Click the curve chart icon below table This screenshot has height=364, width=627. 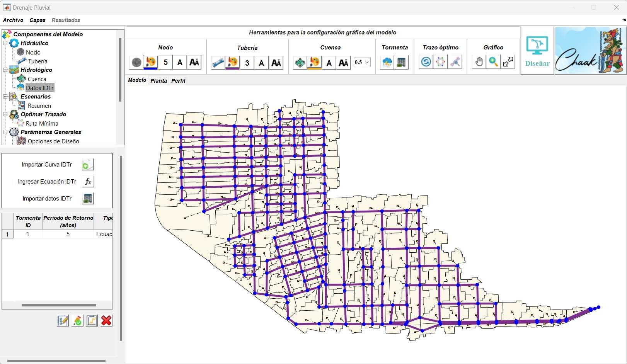click(92, 320)
